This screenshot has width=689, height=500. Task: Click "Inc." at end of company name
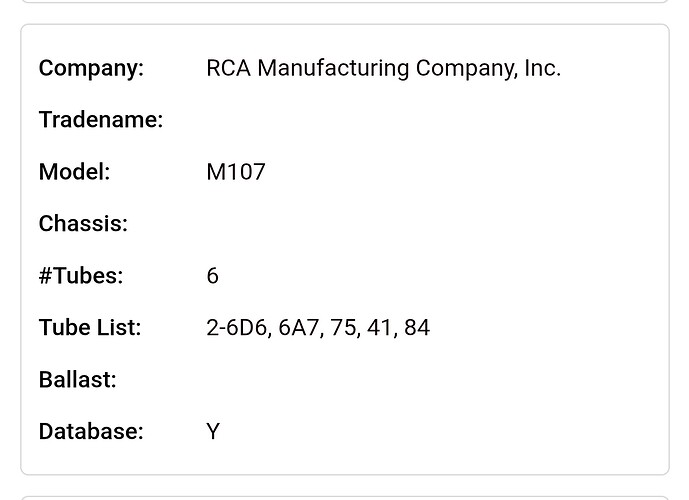[542, 68]
